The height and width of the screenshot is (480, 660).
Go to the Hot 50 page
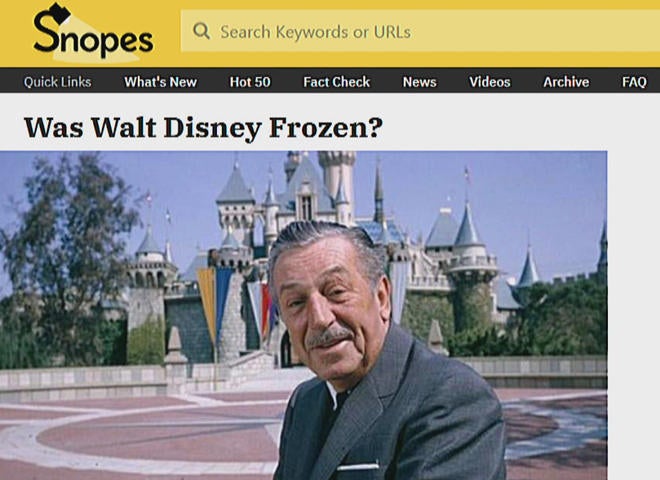pos(250,82)
